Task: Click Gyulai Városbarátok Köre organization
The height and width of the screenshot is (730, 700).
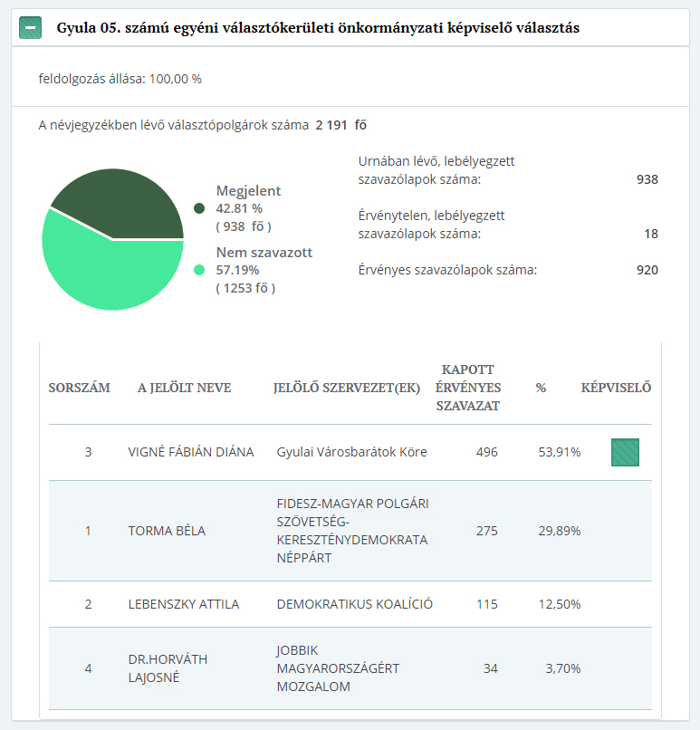Action: pos(351,452)
